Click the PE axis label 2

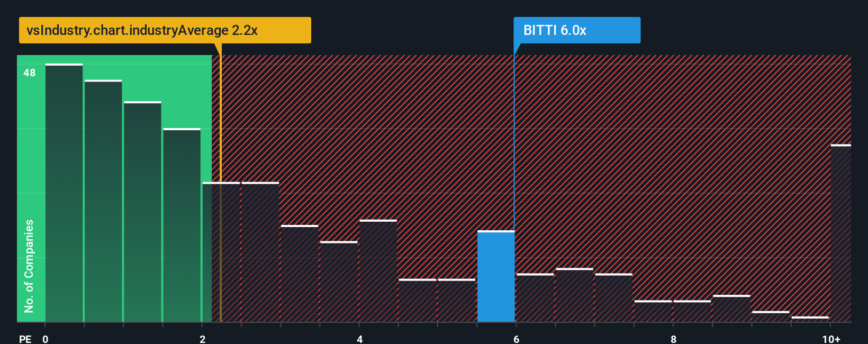coord(203,339)
